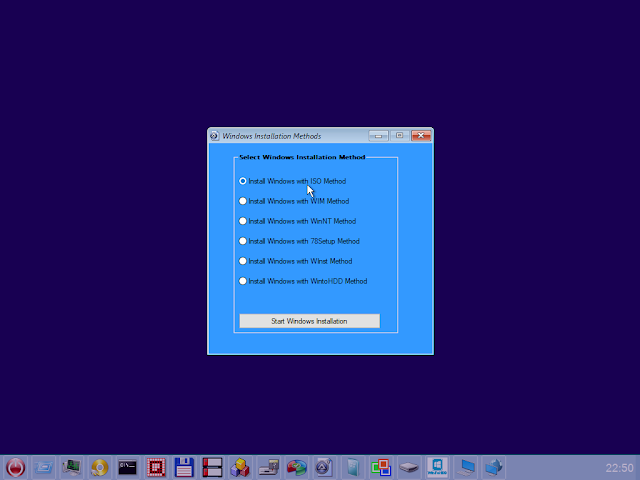Screen dimensions: 640x480
Task: Select Install Windows with ISO Method
Action: 293,181
